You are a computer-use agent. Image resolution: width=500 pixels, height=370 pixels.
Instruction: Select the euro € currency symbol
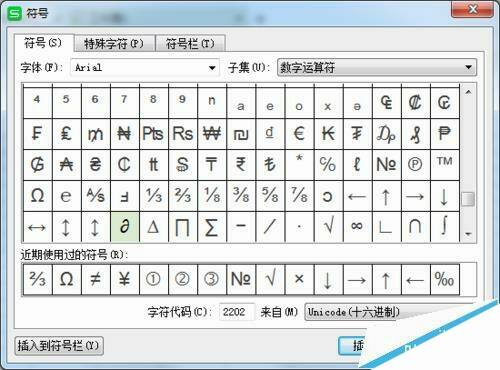299,134
